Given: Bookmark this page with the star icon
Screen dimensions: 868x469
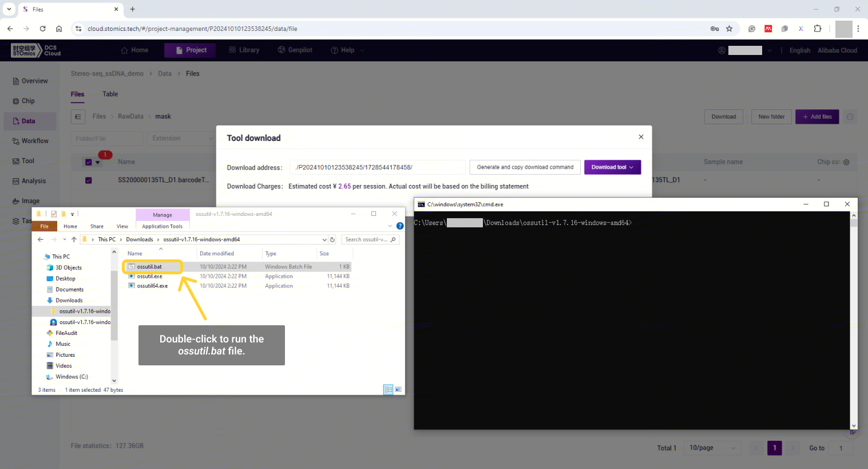Looking at the screenshot, I should pos(729,29).
